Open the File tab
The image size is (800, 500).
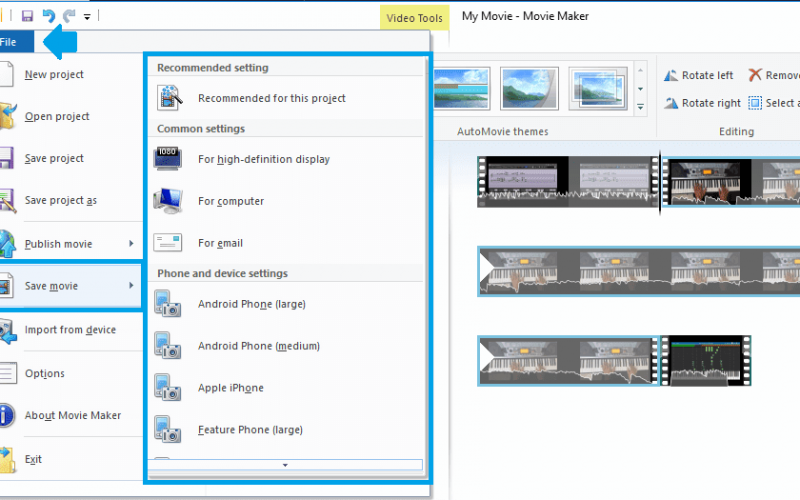coord(16,42)
